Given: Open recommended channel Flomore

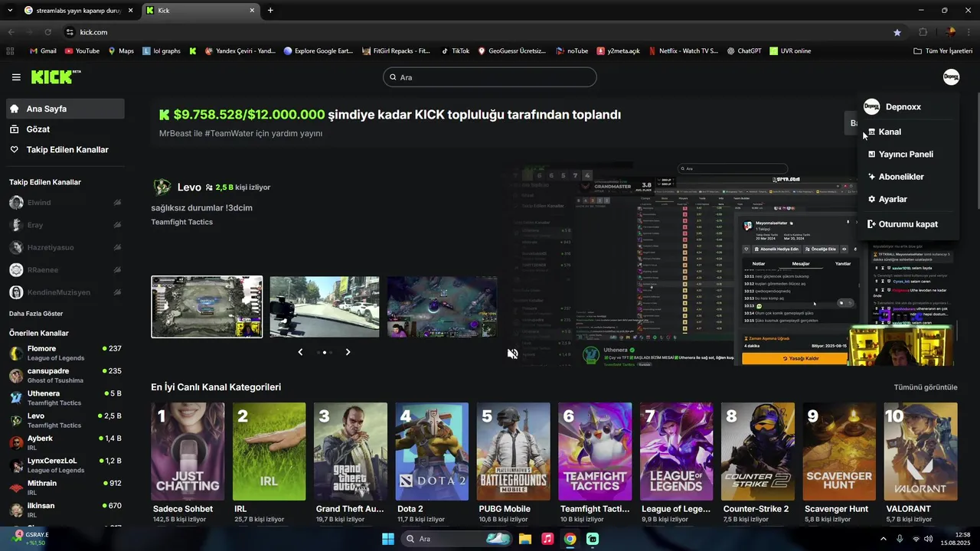Looking at the screenshot, I should [x=65, y=353].
